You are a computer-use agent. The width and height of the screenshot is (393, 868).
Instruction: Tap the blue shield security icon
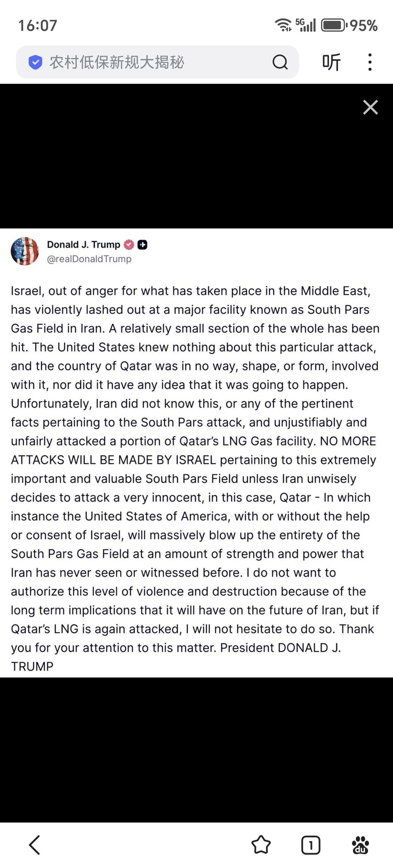point(35,62)
